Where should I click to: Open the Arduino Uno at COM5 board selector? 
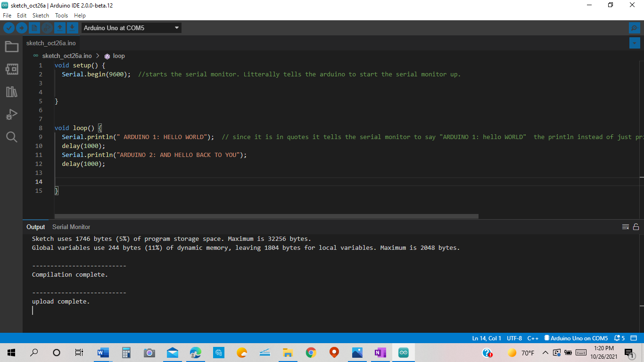(131, 27)
